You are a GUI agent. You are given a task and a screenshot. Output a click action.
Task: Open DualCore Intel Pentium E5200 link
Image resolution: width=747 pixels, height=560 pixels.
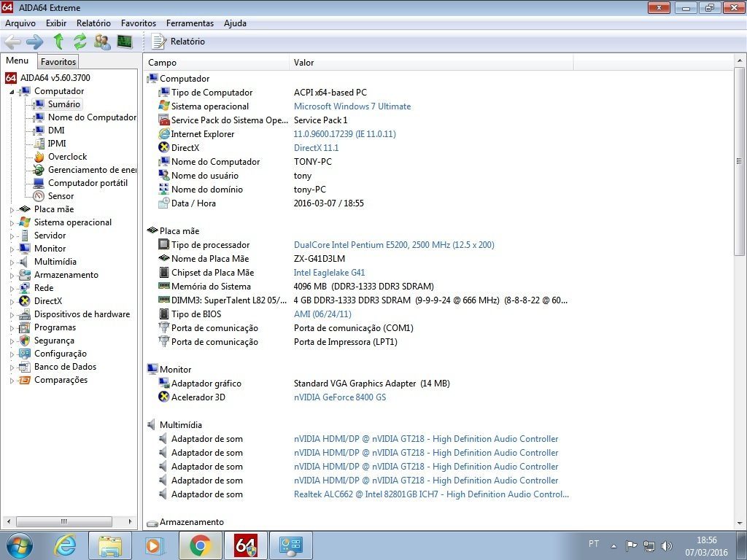click(394, 245)
